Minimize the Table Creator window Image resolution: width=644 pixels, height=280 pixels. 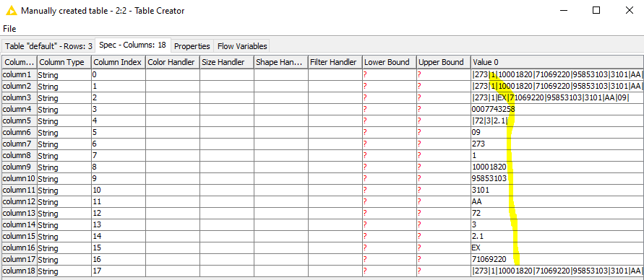[x=563, y=11]
